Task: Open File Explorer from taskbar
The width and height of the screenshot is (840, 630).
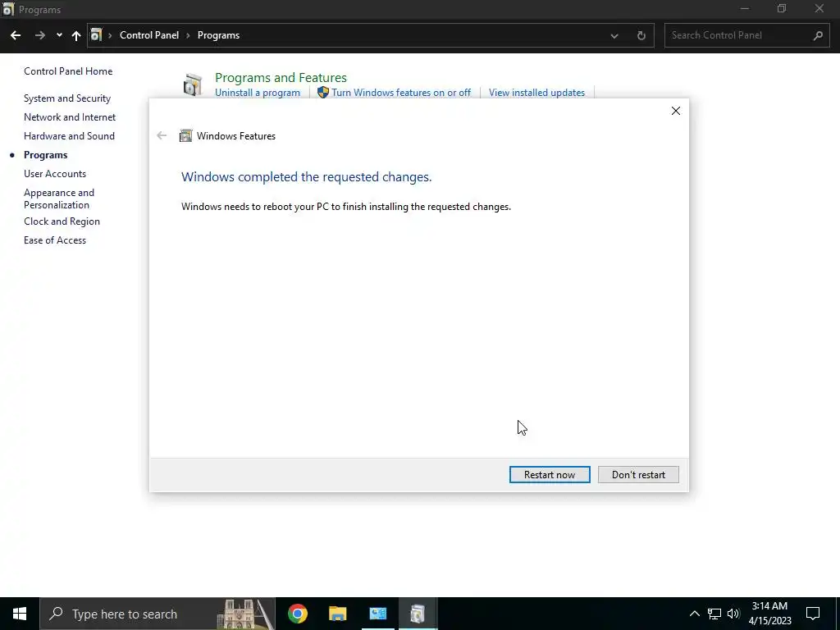Action: [x=337, y=614]
